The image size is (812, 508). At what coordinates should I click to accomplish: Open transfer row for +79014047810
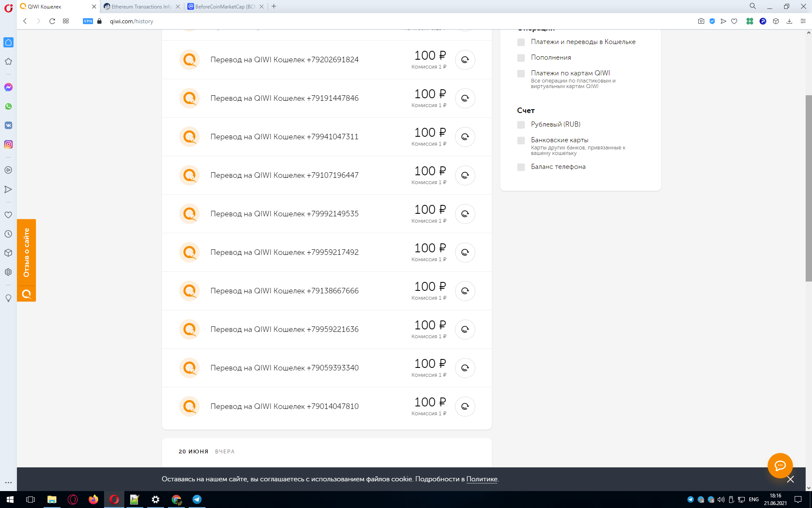click(326, 406)
